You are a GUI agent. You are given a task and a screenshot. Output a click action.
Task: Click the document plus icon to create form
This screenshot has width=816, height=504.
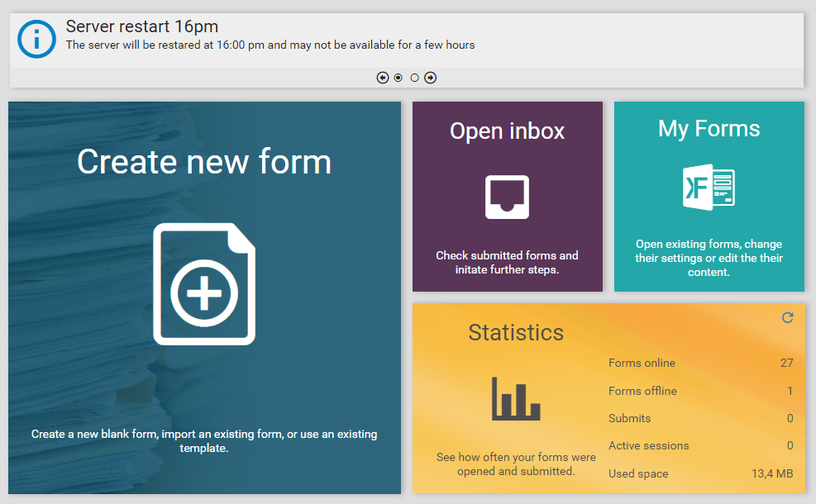click(204, 283)
